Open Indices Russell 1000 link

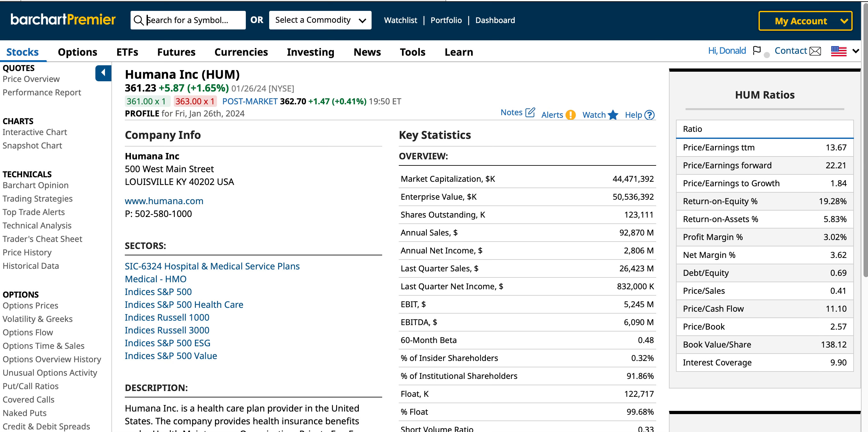click(167, 317)
